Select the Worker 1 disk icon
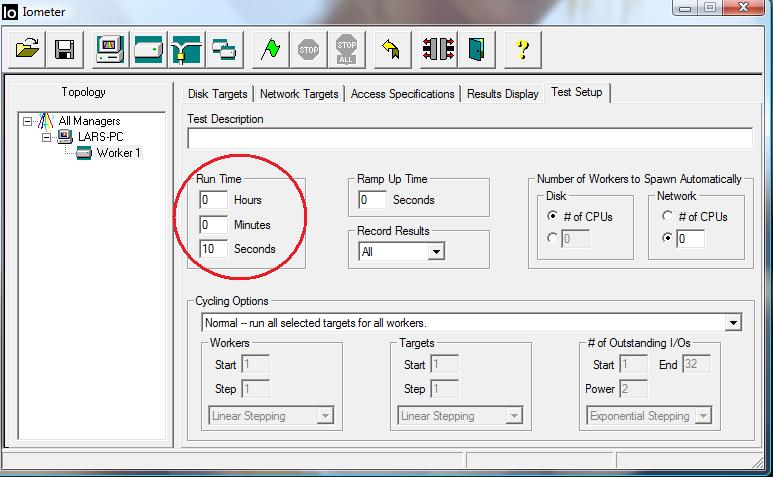The height and width of the screenshot is (477, 773). [x=84, y=153]
